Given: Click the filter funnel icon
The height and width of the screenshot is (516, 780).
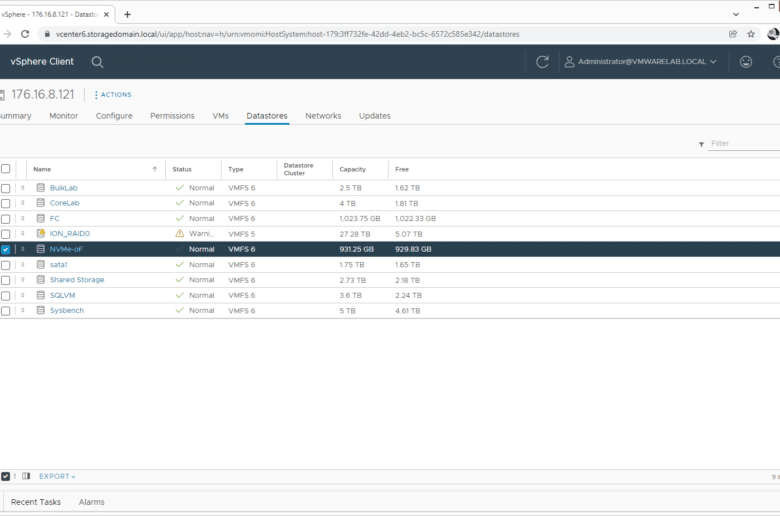Looking at the screenshot, I should (701, 144).
